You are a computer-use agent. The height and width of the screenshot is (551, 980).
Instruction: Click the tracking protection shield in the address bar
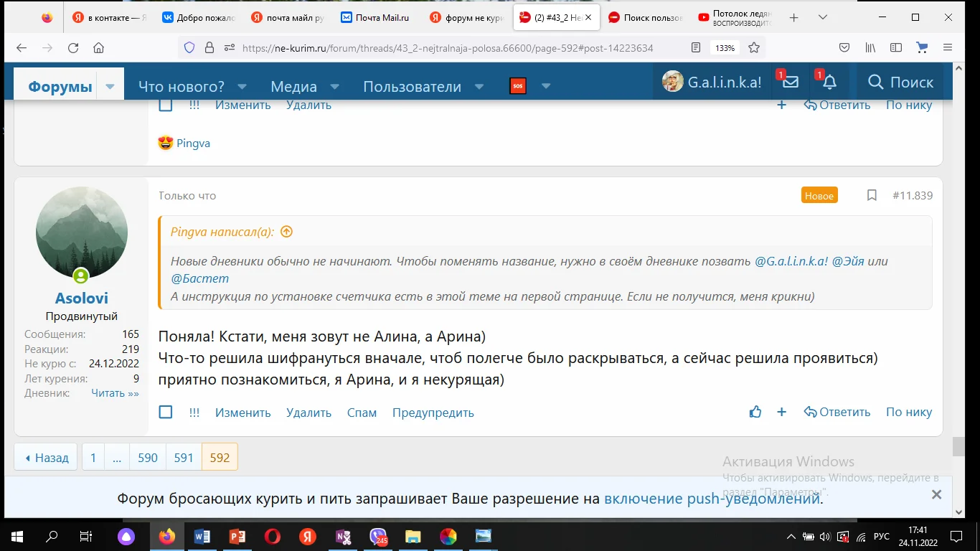pos(189,47)
